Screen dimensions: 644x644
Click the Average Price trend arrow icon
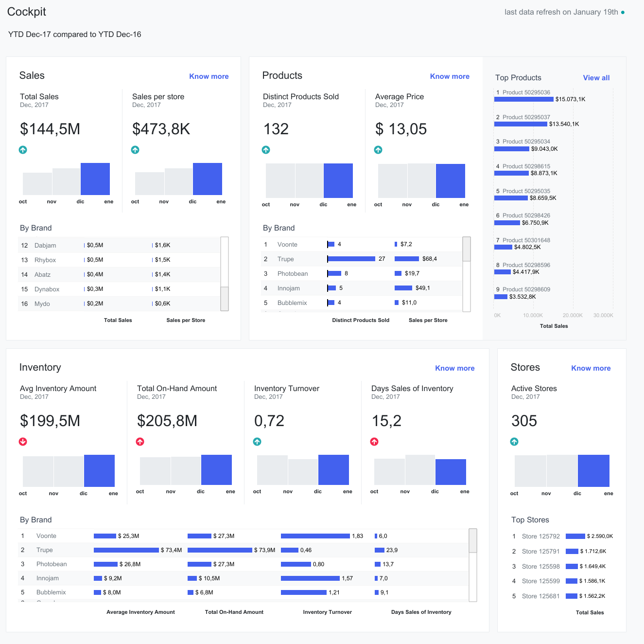pyautogui.click(x=378, y=150)
